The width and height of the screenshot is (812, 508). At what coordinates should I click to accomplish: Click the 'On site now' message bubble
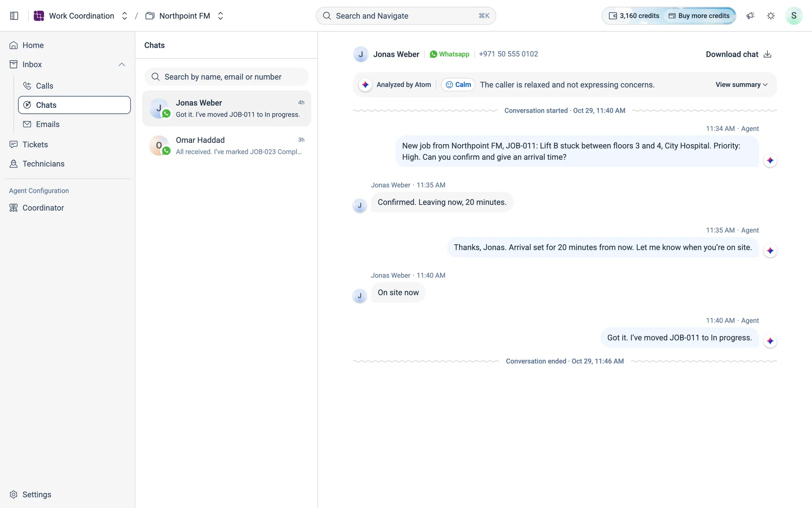click(x=398, y=293)
